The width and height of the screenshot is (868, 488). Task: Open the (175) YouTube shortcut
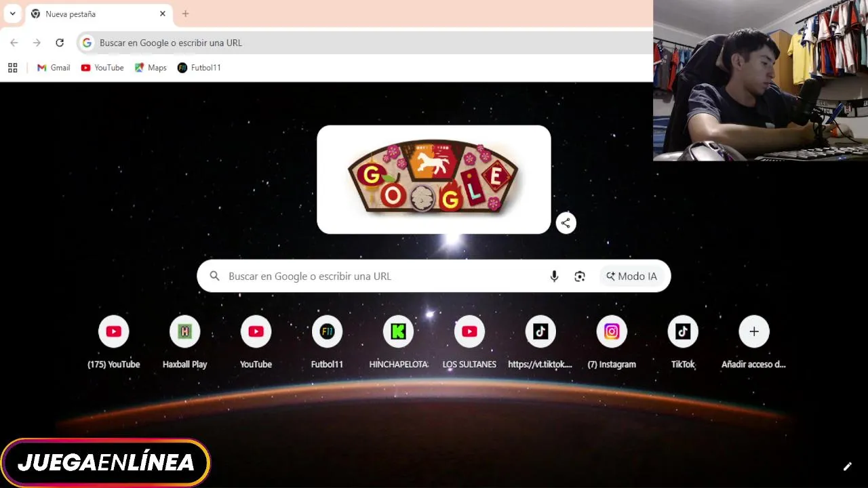(114, 342)
